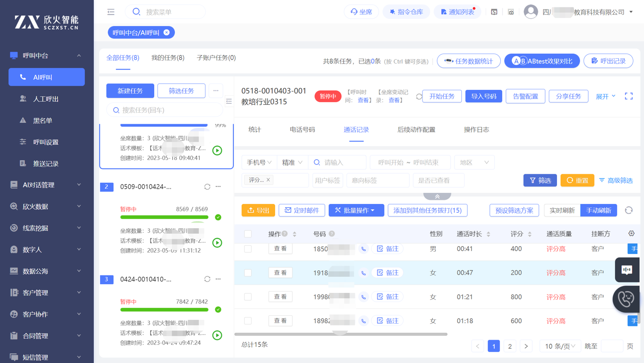Open the 10 条/页 page size dropdown
Screen dimensions: 644x363
tap(560, 346)
